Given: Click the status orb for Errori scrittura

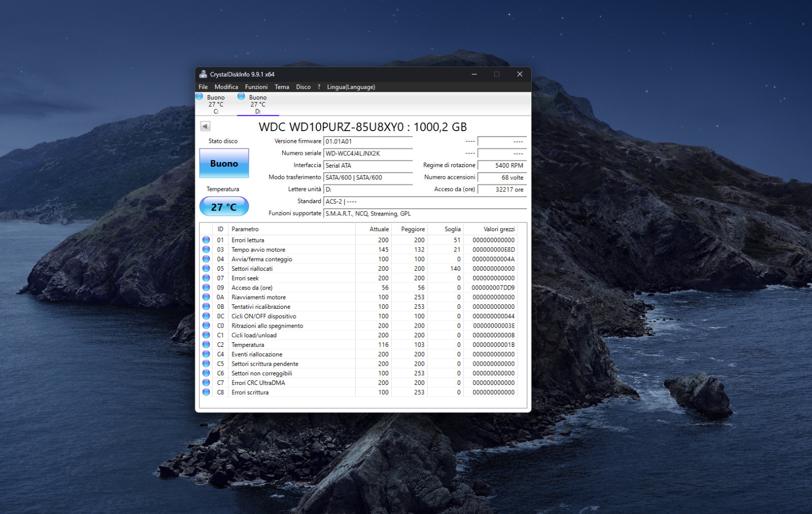Looking at the screenshot, I should (206, 392).
